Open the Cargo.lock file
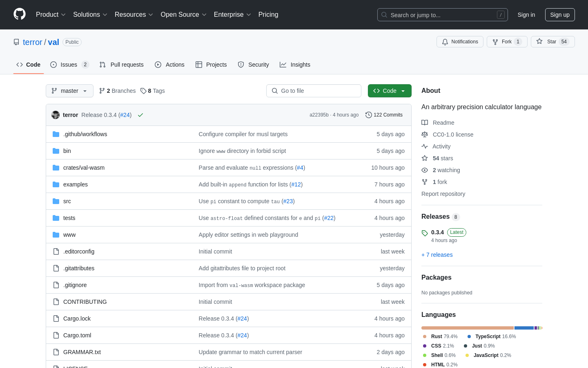 (x=77, y=319)
